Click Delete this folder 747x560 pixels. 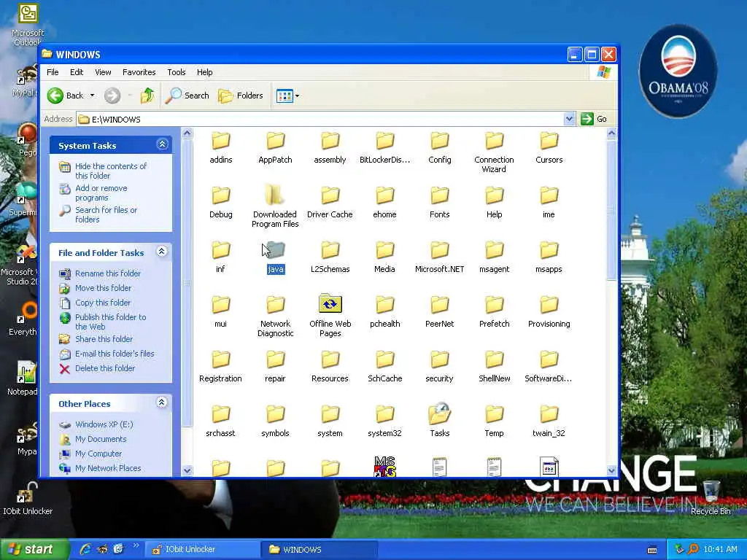[105, 368]
